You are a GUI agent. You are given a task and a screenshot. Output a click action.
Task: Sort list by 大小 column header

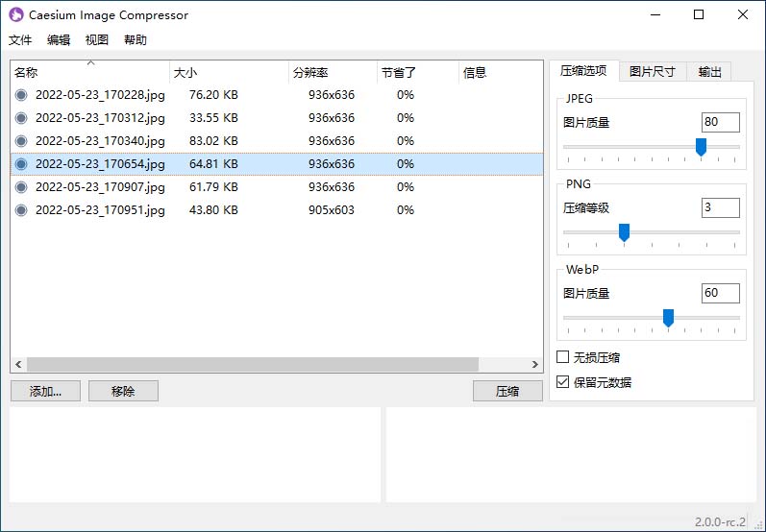tap(229, 73)
